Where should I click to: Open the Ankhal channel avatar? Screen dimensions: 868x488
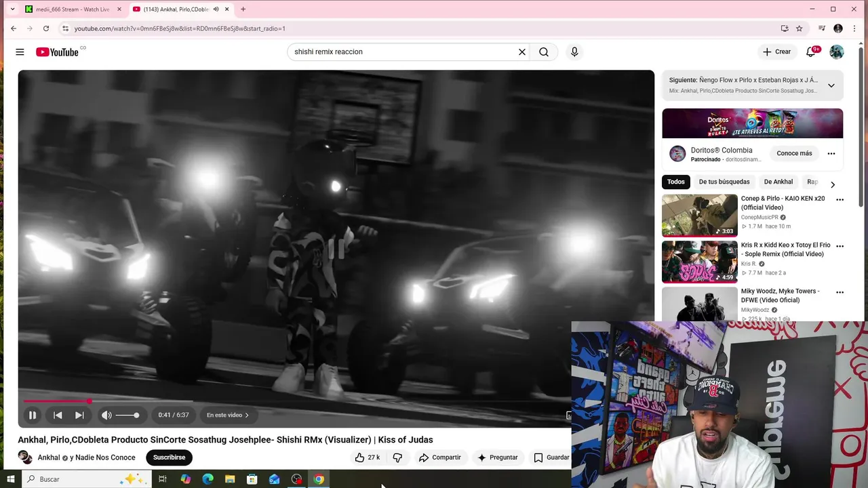click(25, 457)
